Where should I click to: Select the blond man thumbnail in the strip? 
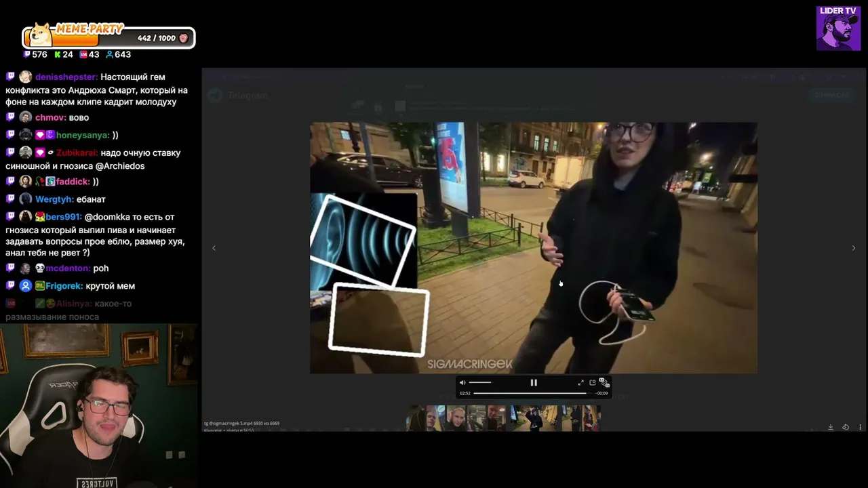click(x=456, y=418)
